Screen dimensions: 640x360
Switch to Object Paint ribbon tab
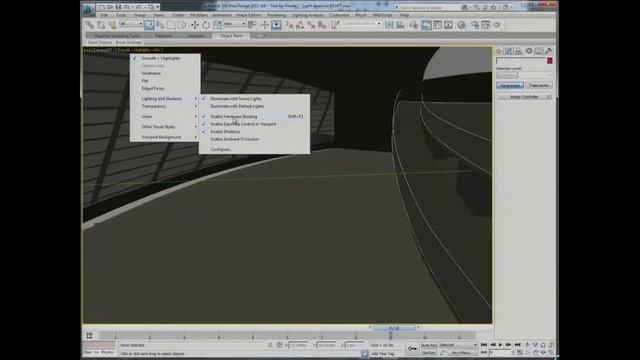[231, 36]
